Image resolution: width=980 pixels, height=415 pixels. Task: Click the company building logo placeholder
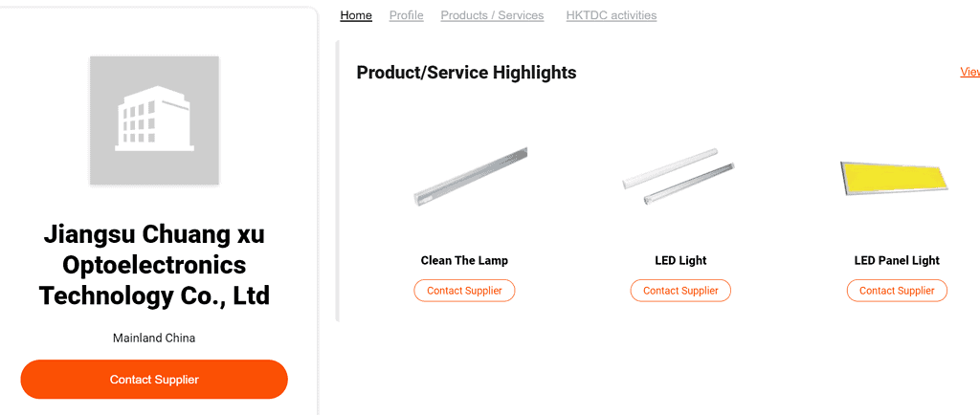(x=154, y=120)
